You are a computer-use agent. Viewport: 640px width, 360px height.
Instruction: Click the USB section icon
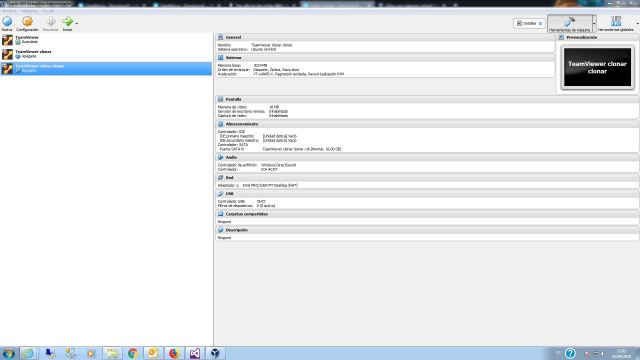(220, 193)
